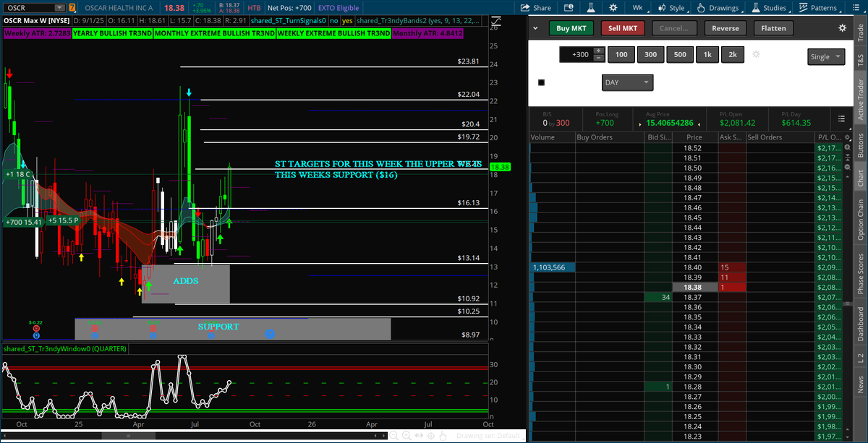
Task: Click the $23.81 price level label
Action: click(x=468, y=61)
